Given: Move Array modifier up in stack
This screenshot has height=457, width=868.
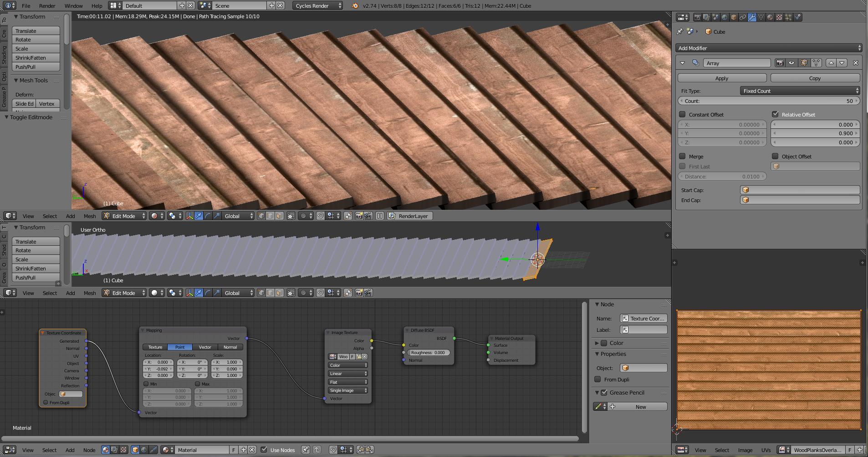Looking at the screenshot, I should pos(831,63).
